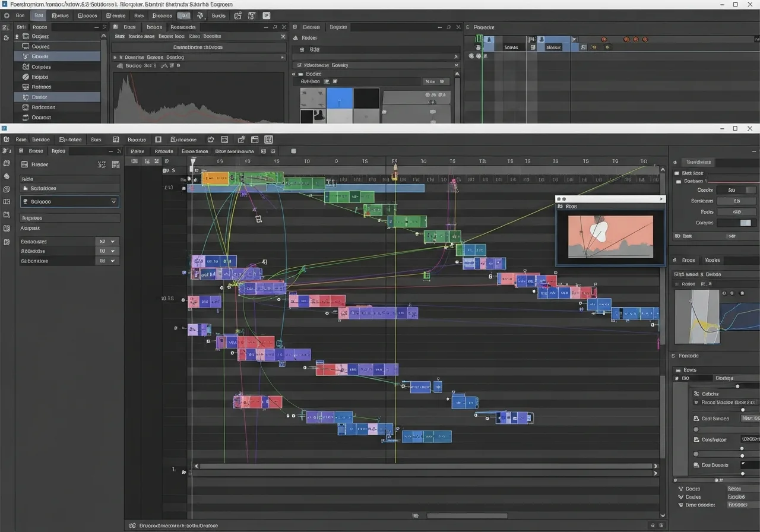The width and height of the screenshot is (760, 532).
Task: Click the yellow playhead marker on the timeline ruler
Action: [394, 168]
